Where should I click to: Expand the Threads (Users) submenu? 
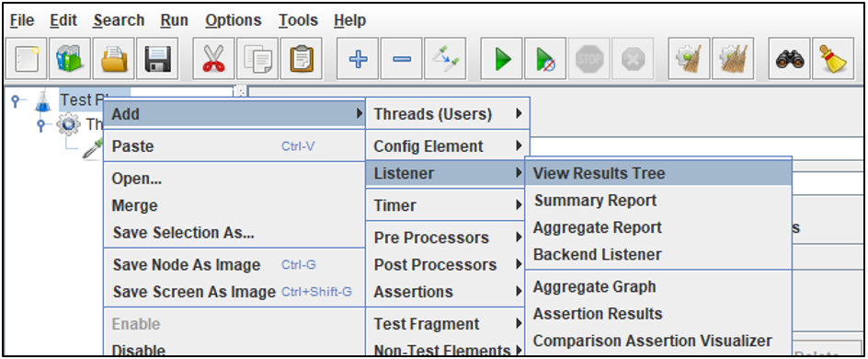coord(448,114)
